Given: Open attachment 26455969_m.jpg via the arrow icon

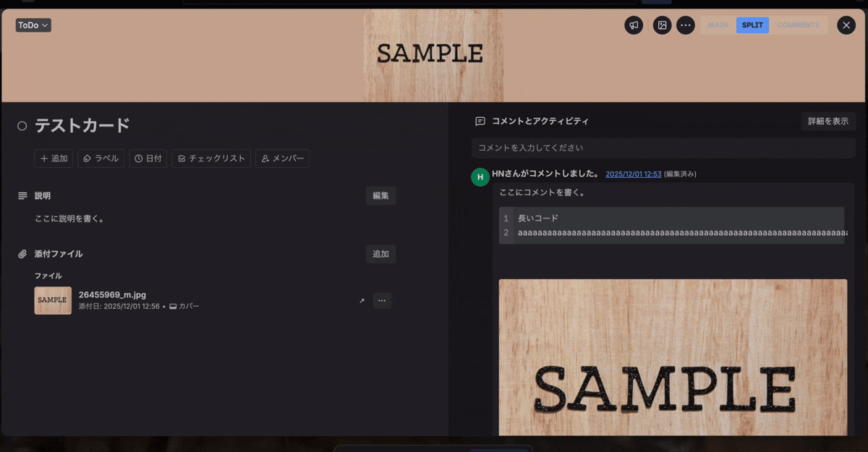Looking at the screenshot, I should coord(361,300).
